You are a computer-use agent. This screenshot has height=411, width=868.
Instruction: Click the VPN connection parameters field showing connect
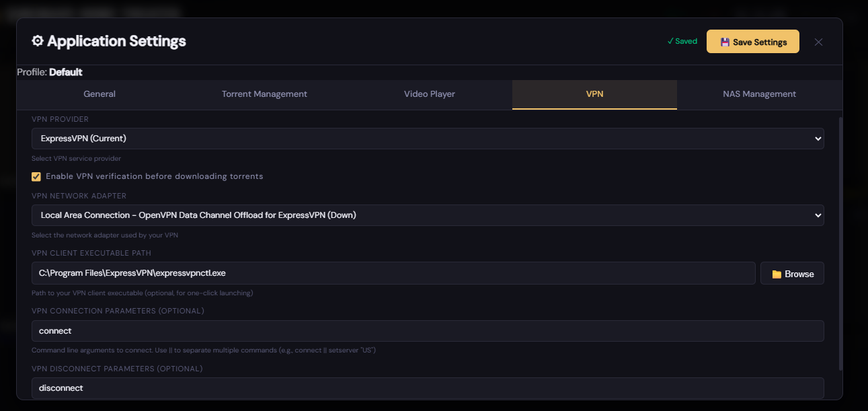click(428, 330)
